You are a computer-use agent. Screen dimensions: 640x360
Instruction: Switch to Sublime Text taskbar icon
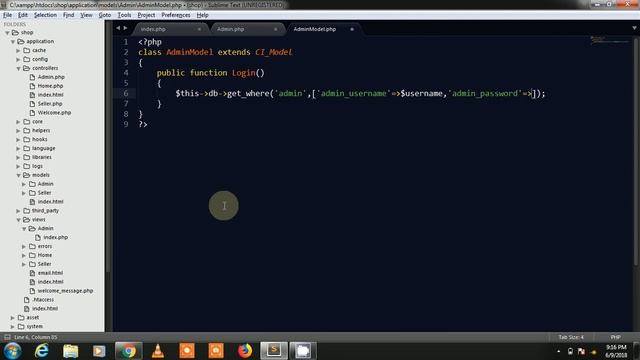tap(274, 351)
